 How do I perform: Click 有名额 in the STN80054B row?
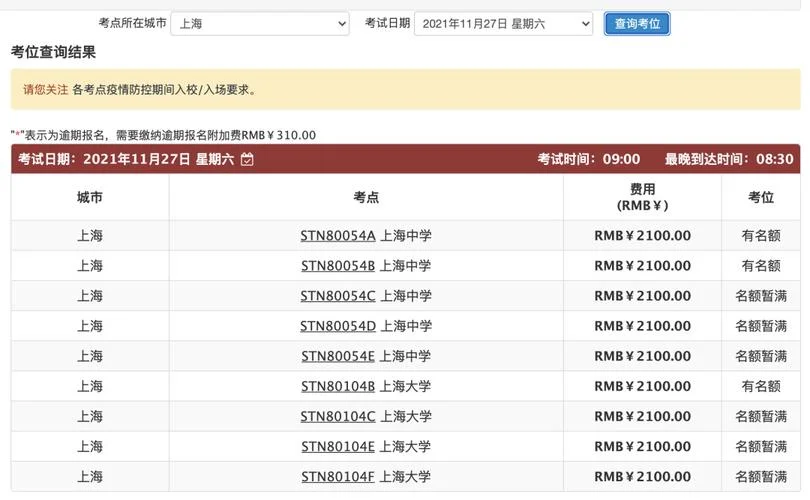point(761,265)
